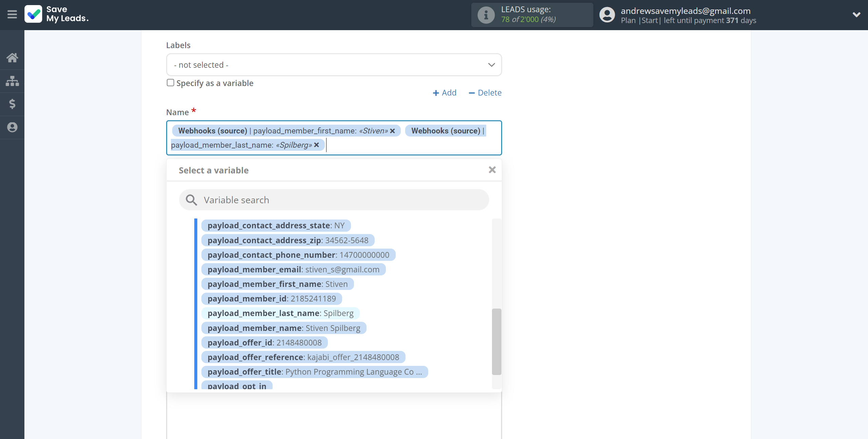Open the connections sitemap sidebar icon
The height and width of the screenshot is (439, 868).
(x=12, y=81)
